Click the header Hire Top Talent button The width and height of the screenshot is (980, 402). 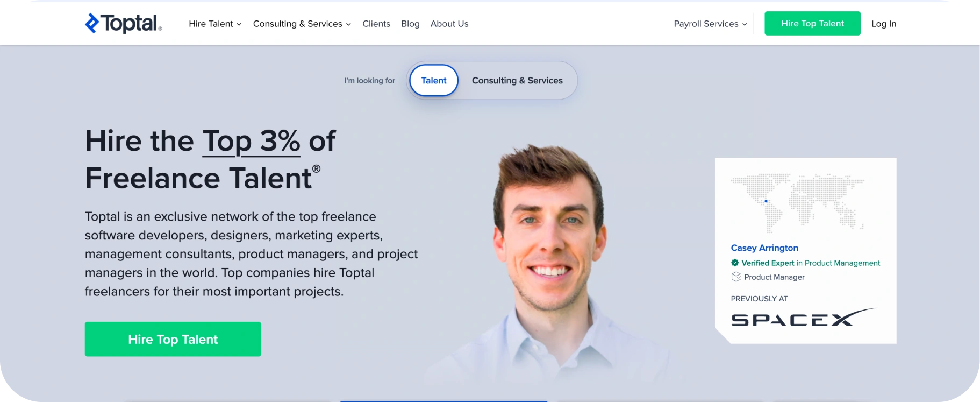pos(812,24)
